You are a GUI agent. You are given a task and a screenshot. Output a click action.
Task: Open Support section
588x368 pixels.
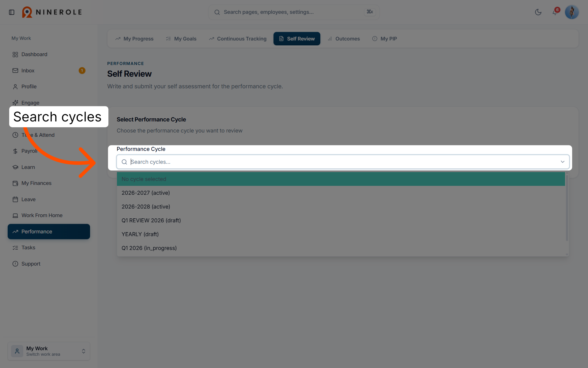pos(49,264)
